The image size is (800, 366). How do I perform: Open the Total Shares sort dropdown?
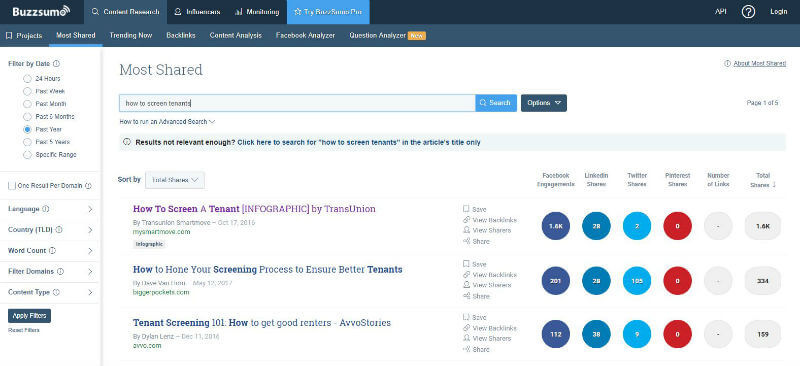(175, 180)
